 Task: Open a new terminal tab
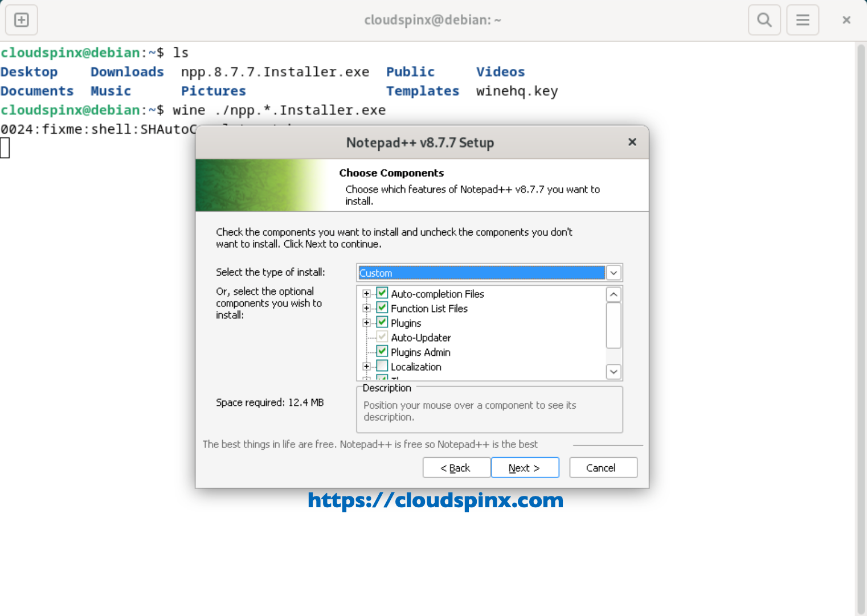21,19
